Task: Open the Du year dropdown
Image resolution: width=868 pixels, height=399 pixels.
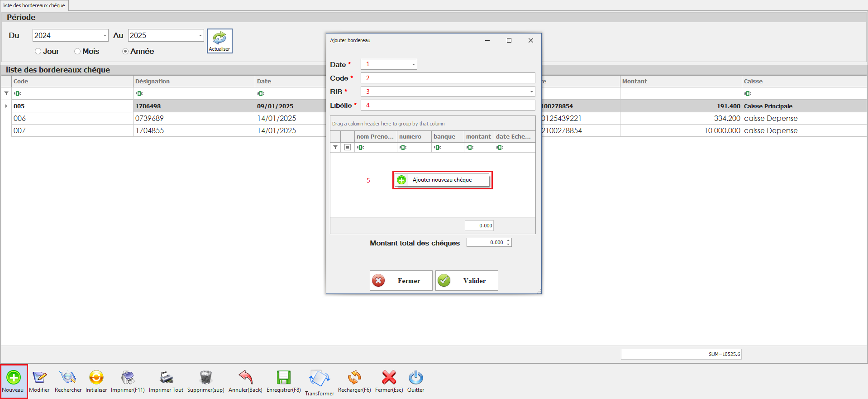Action: click(x=105, y=35)
